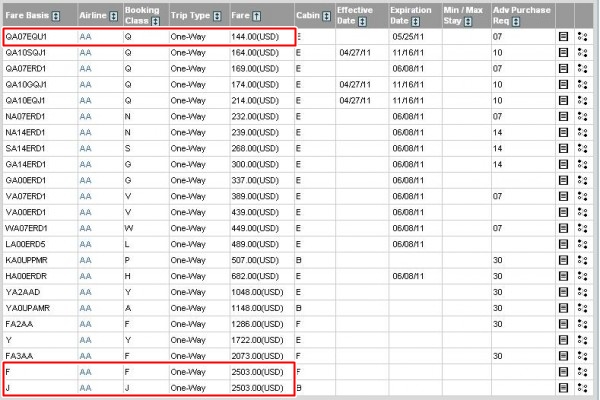Toggle the Fare column ascending sort arrow
This screenshot has height=400, width=600.
point(257,16)
